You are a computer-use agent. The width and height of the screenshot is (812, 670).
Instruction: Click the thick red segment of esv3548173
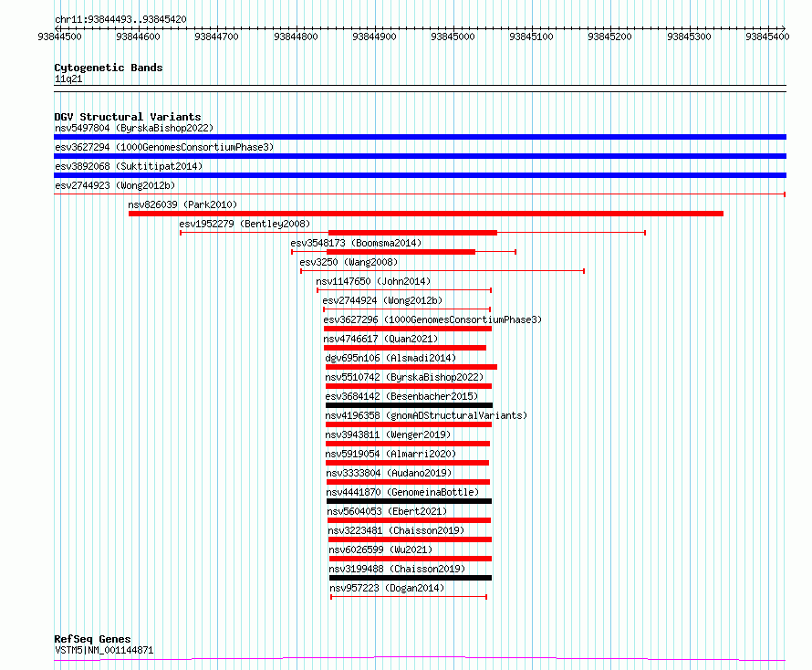(x=401, y=252)
